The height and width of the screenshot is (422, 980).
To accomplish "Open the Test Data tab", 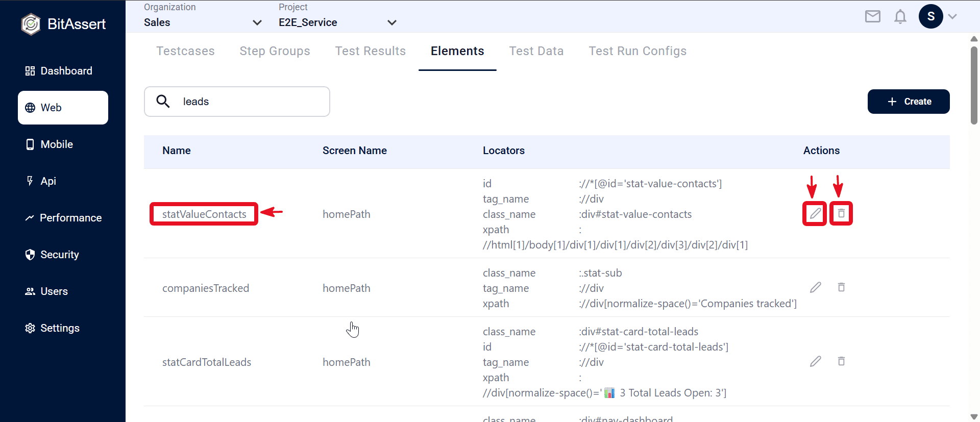I will [536, 51].
